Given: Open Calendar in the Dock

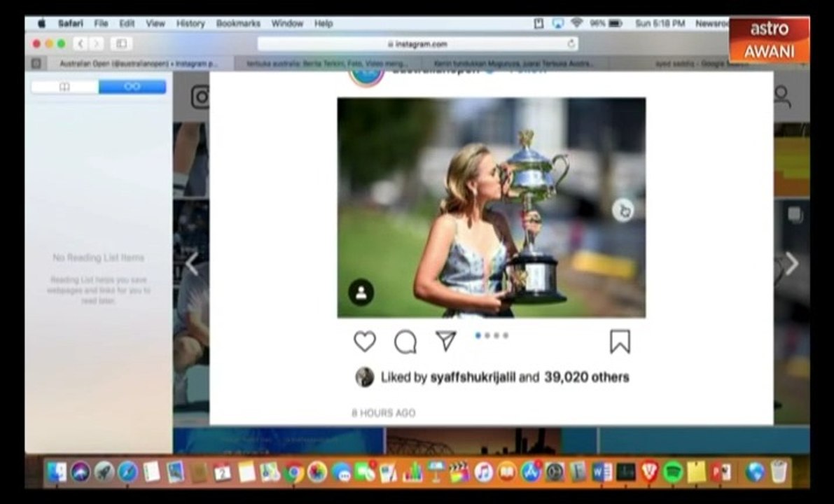Looking at the screenshot, I should [222, 472].
